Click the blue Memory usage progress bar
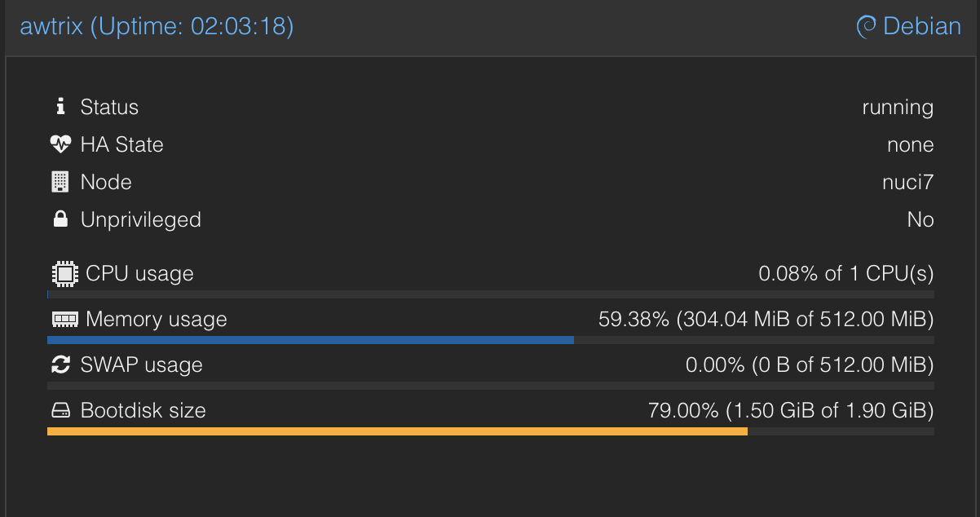Viewport: 980px width, 517px height. click(310, 340)
